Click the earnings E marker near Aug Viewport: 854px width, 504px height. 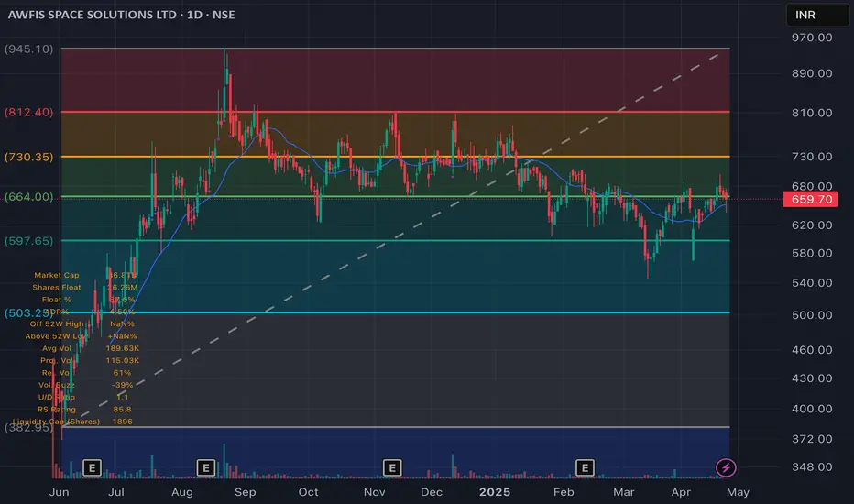206,467
